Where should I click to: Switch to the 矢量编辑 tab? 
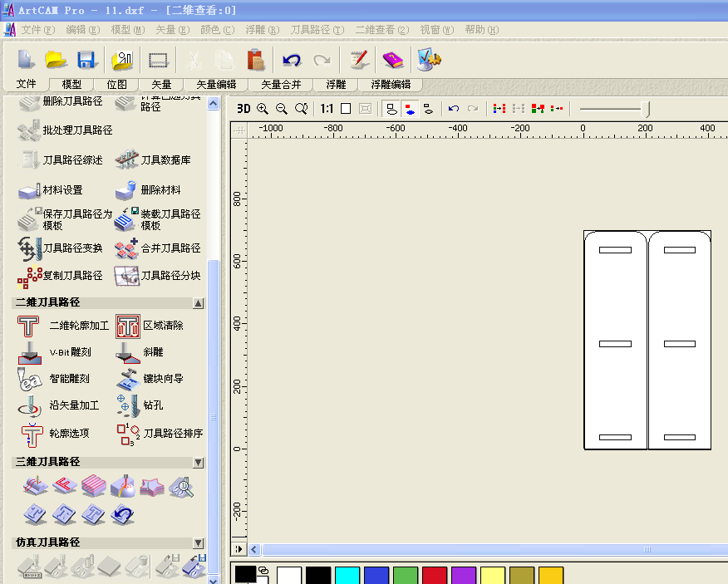tap(216, 85)
